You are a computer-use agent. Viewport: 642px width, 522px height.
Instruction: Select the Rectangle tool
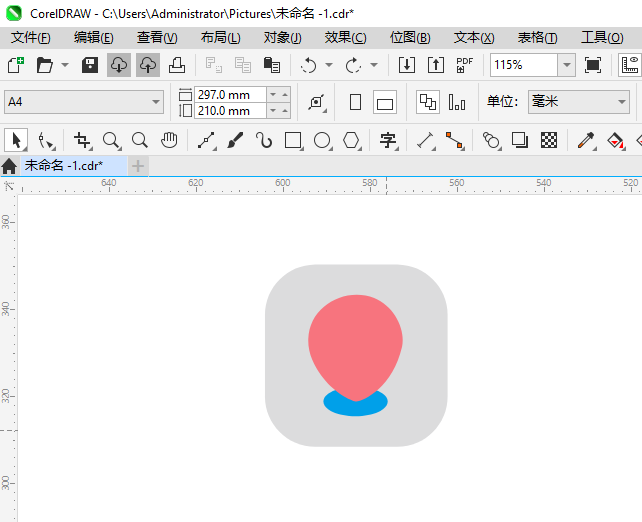pos(294,140)
